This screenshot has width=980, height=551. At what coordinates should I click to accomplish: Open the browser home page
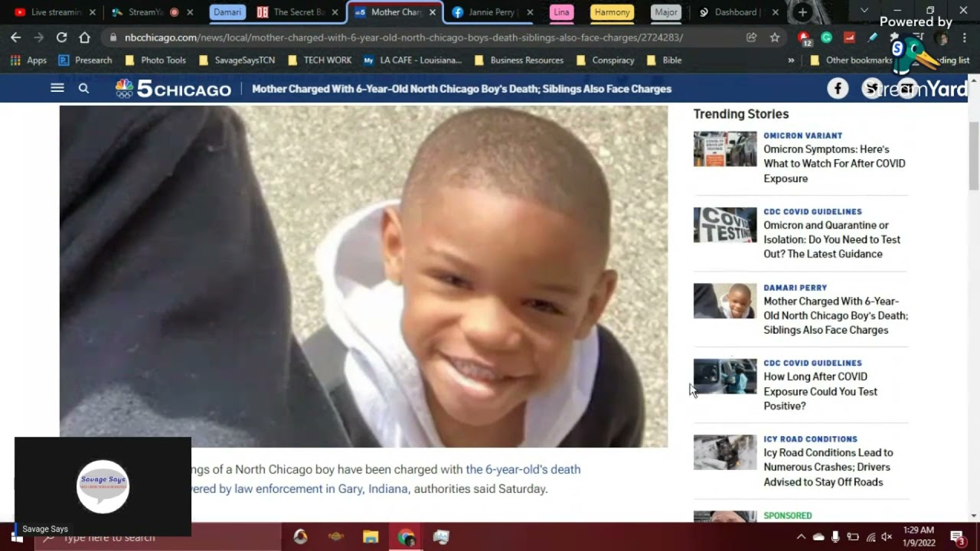[84, 37]
